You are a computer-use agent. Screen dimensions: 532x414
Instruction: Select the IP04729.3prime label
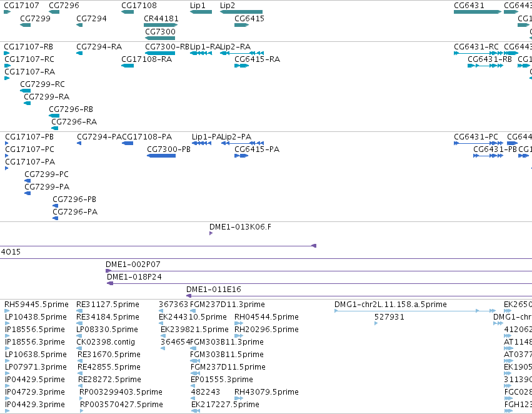tap(35, 392)
